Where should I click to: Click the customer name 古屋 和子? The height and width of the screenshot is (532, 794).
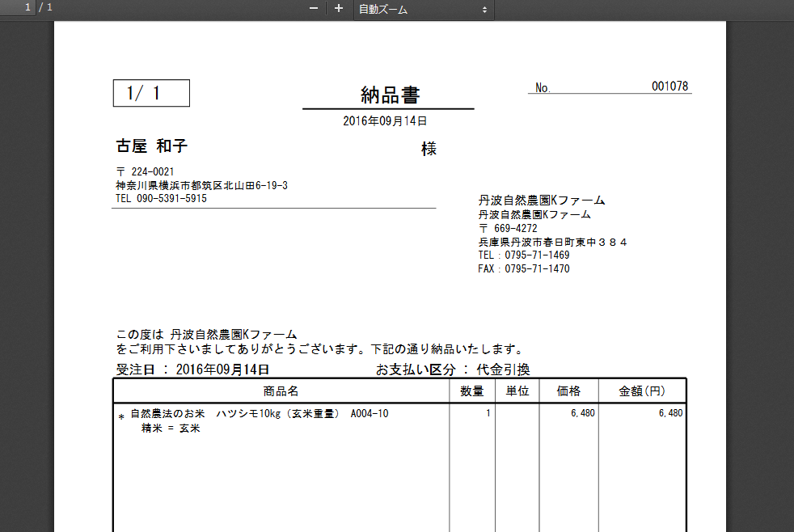coord(151,146)
